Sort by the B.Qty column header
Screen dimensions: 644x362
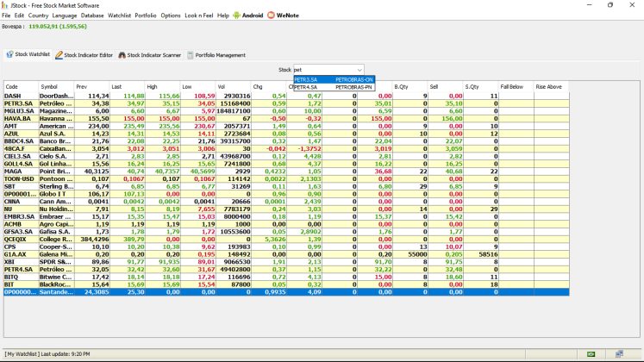410,86
